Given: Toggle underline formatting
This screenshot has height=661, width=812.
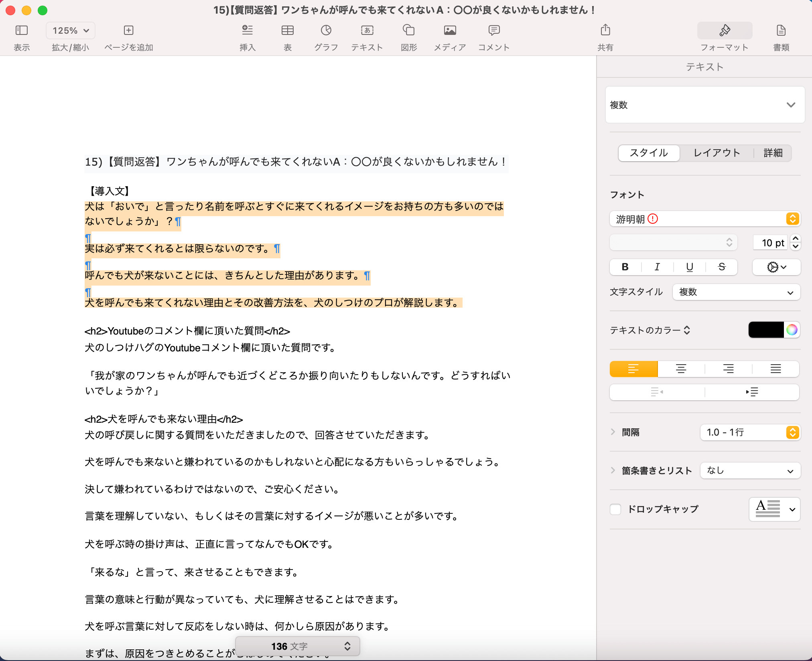Looking at the screenshot, I should [689, 267].
